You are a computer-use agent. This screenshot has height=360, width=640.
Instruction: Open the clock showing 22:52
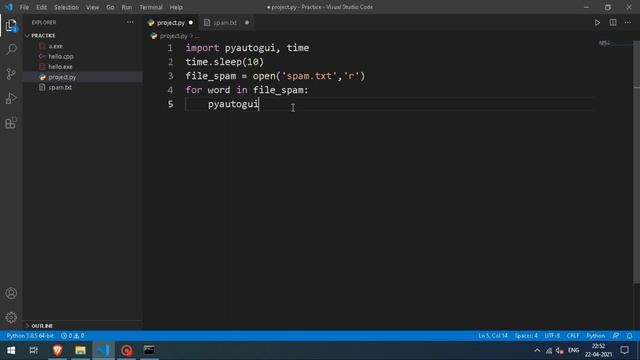click(x=598, y=350)
